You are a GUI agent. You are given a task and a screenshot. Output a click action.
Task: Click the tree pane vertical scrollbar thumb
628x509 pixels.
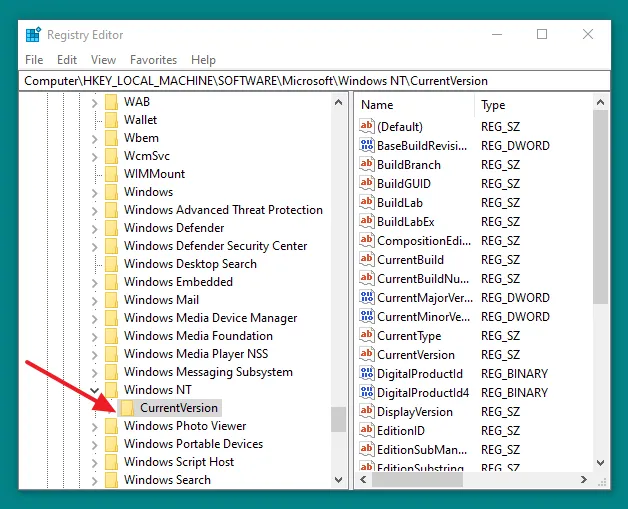[x=339, y=419]
